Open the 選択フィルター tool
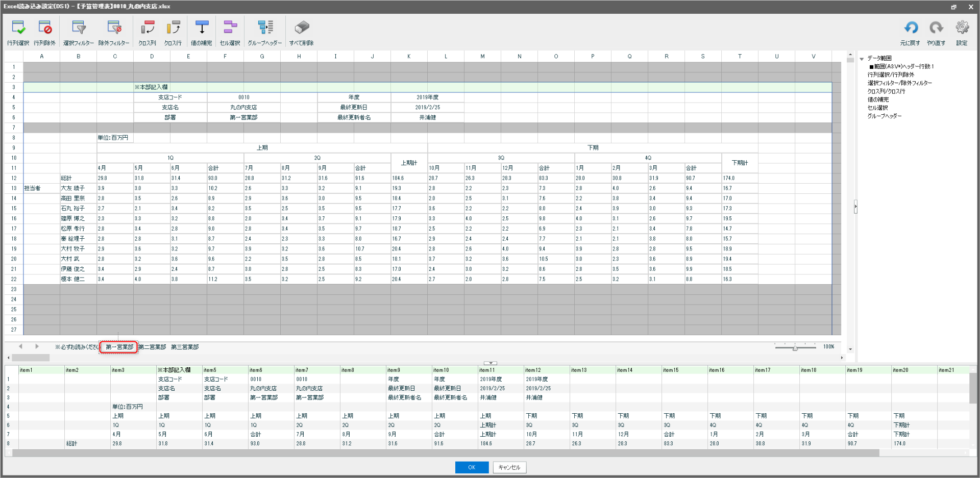 78,32
